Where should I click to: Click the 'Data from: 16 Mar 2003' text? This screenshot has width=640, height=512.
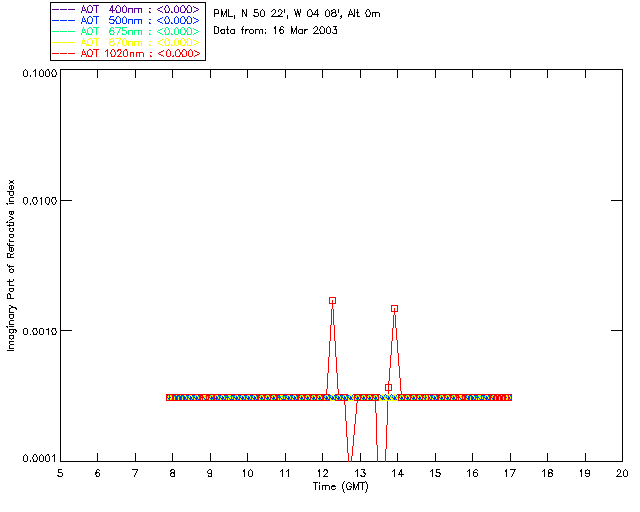tap(276, 30)
